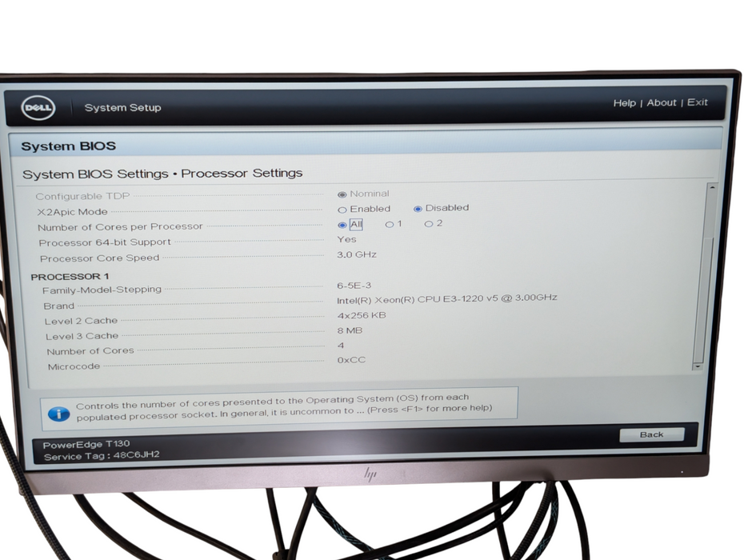Click the Number of Cores label
The image size is (744, 560).
pos(90,352)
